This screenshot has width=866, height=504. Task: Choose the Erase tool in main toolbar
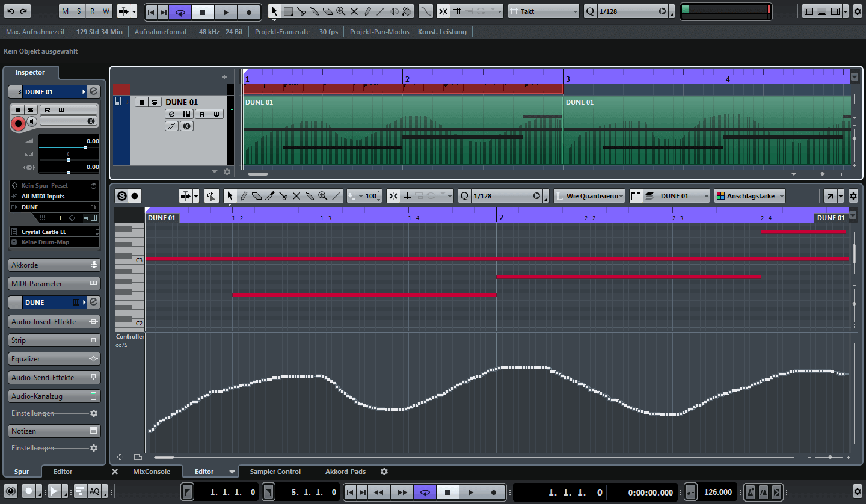click(328, 11)
